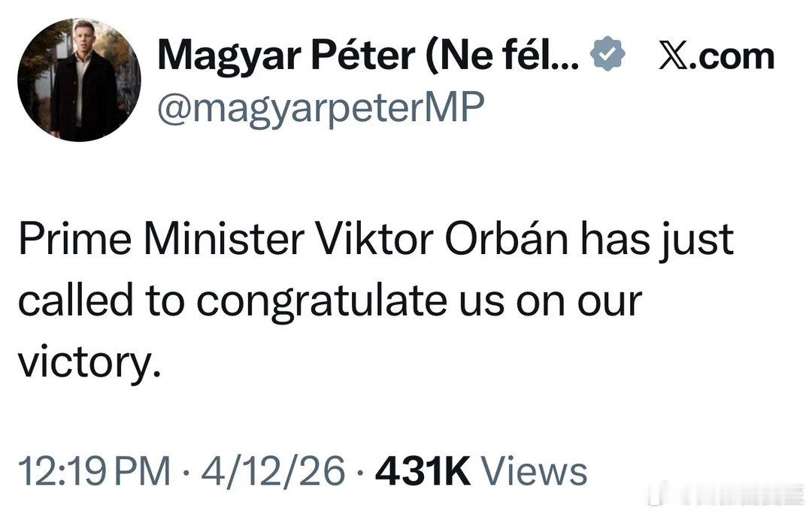Click the 4/12/26 post date

coord(273,472)
